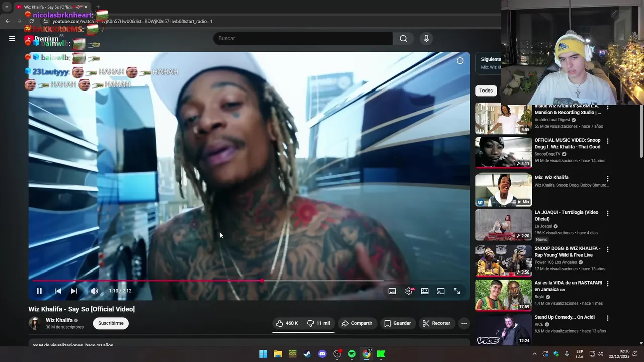Viewport: 644px width, 362px height.
Task: Open the Windows Start menu
Action: (263, 354)
